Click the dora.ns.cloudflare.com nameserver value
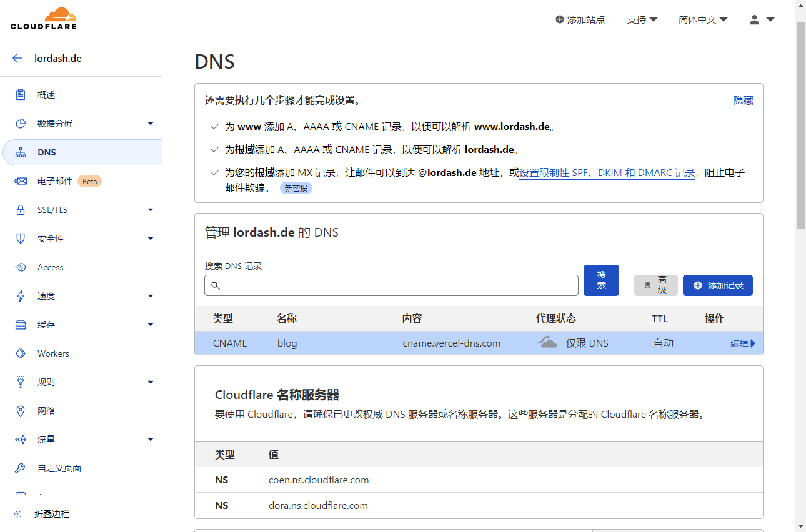The width and height of the screenshot is (806, 532). click(x=318, y=505)
